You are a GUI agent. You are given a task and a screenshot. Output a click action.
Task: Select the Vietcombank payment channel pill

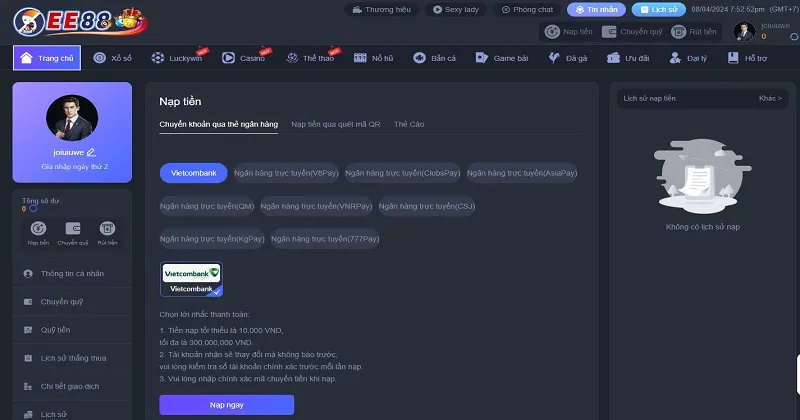click(x=194, y=173)
